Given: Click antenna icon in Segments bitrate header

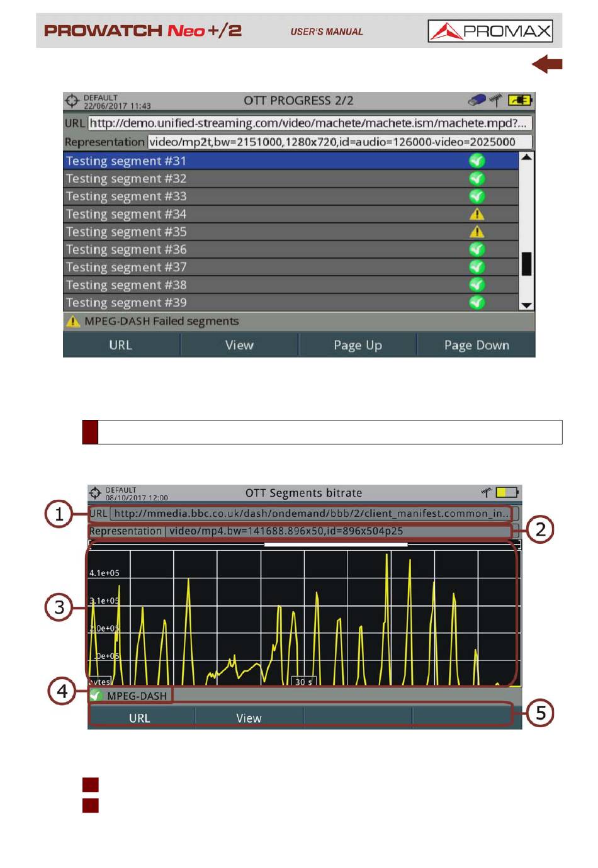Looking at the screenshot, I should coord(486,492).
